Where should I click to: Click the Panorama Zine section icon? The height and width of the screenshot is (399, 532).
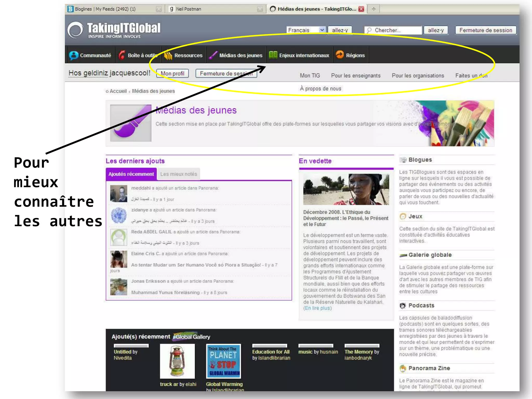coord(403,368)
